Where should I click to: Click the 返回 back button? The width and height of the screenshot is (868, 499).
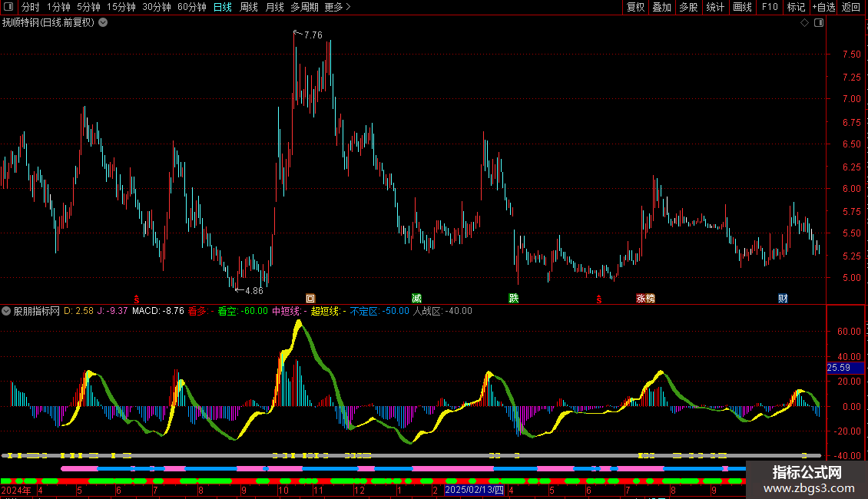851,7
